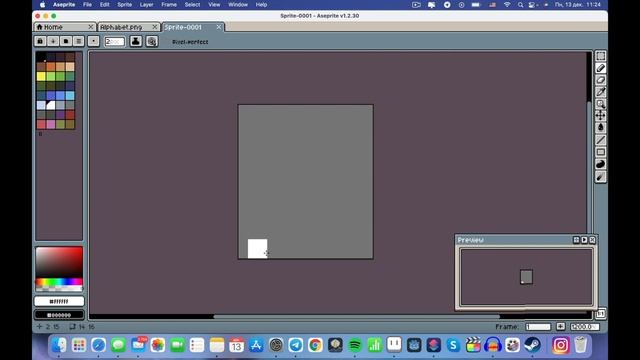Toggle the mini preview button below toolbox
The height and width of the screenshot is (360, 640).
600,313
